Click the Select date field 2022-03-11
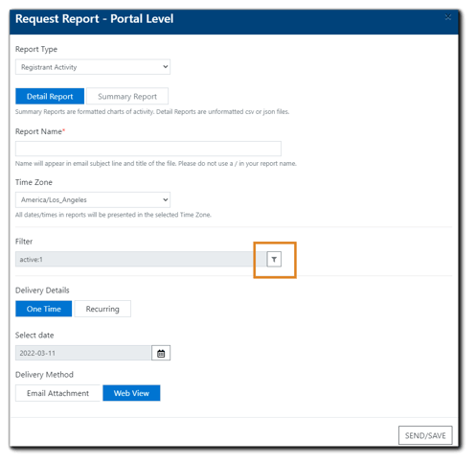The image size is (476, 464). tap(83, 353)
